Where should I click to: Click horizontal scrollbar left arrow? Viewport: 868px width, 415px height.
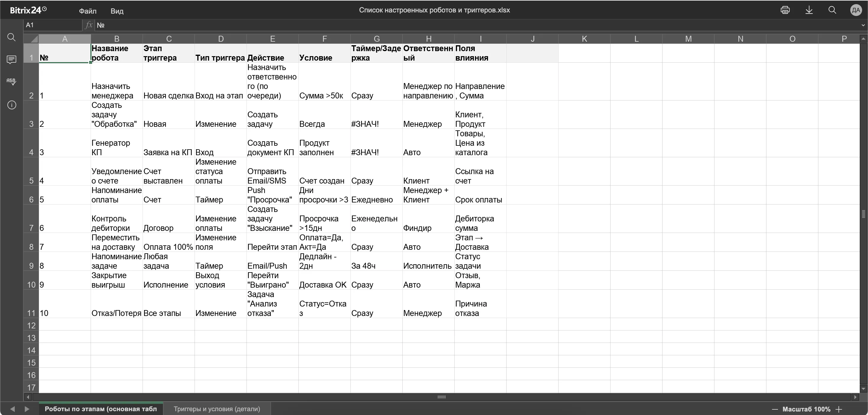click(x=28, y=397)
